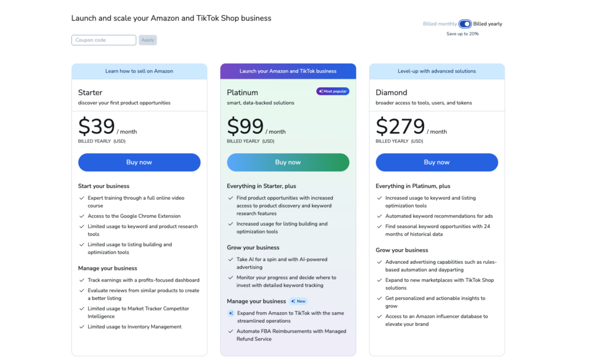Click the checkmark beside Track earnings with a profits-focused dashboard

[x=81, y=280]
